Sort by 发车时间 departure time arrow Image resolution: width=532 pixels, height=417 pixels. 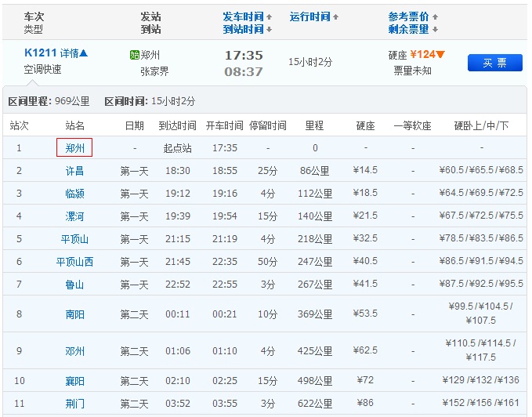pyautogui.click(x=270, y=16)
